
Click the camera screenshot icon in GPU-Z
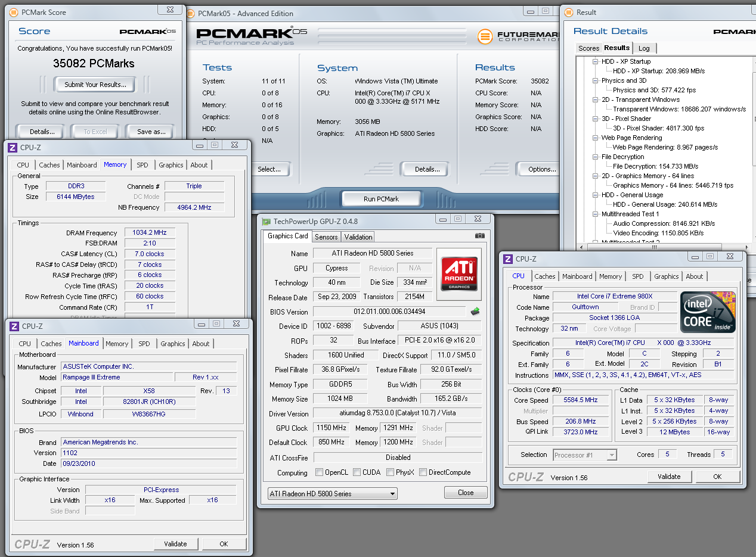pos(480,236)
